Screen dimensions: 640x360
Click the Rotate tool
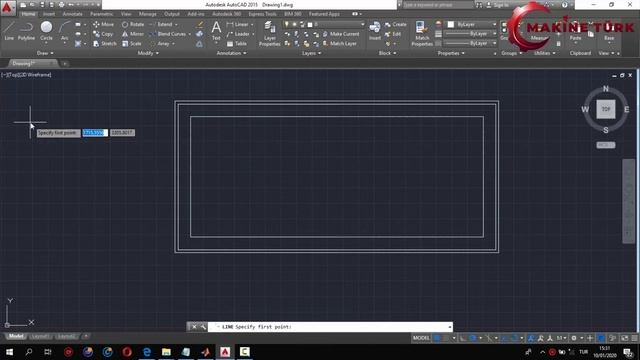coord(133,24)
